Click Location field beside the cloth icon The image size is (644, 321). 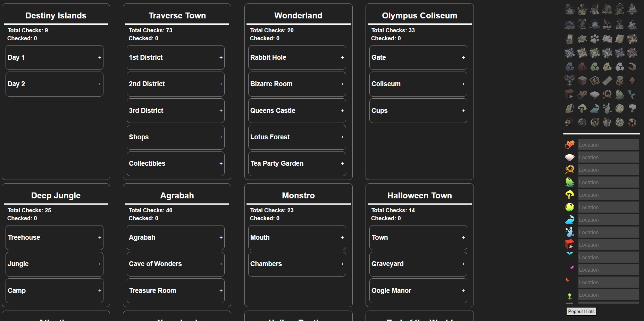pyautogui.click(x=608, y=157)
